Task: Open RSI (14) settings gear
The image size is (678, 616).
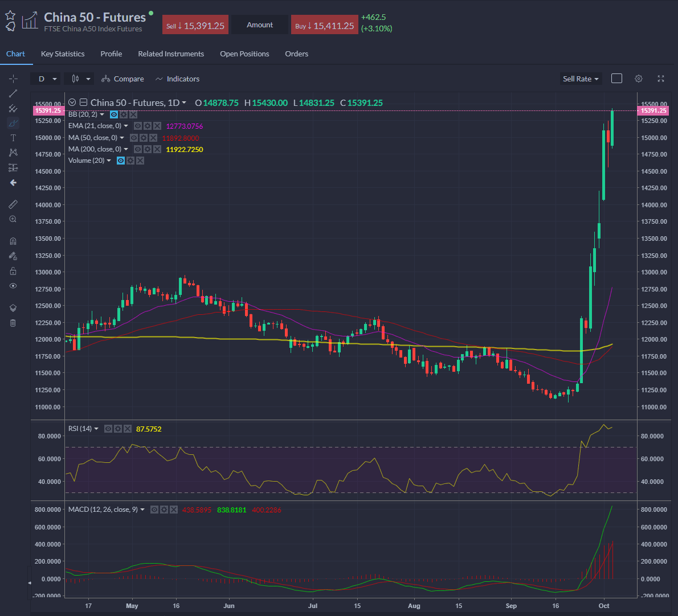Action: tap(117, 429)
